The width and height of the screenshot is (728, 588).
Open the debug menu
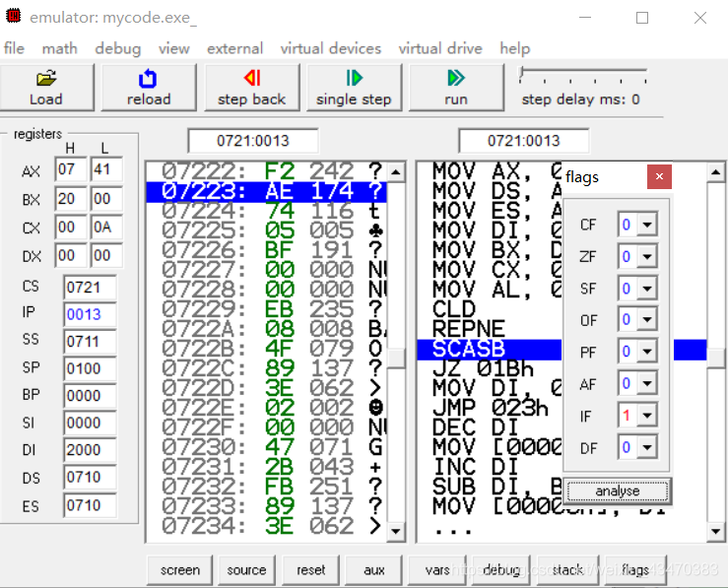click(118, 48)
